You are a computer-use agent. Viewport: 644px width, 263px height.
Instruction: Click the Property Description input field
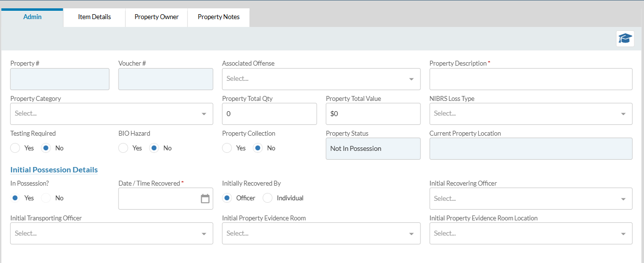pyautogui.click(x=530, y=79)
